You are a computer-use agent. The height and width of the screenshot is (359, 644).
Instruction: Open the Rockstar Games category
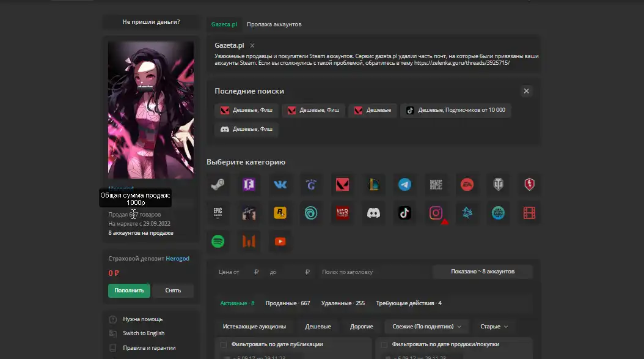coord(280,213)
